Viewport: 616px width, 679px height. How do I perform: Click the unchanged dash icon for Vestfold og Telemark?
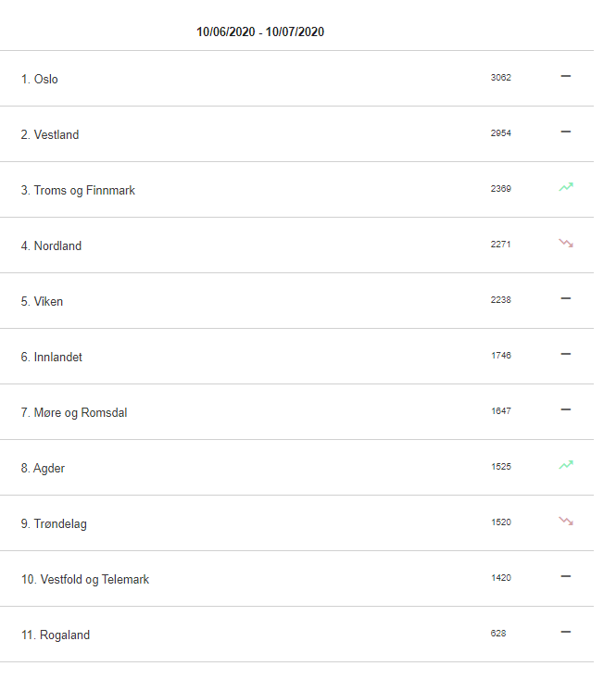click(x=566, y=576)
